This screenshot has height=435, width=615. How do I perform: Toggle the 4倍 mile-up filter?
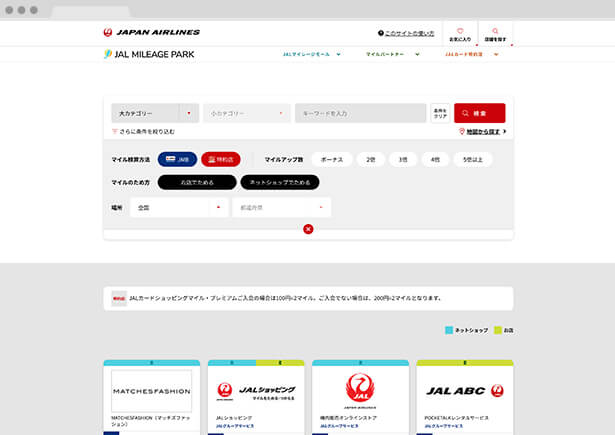[435, 159]
